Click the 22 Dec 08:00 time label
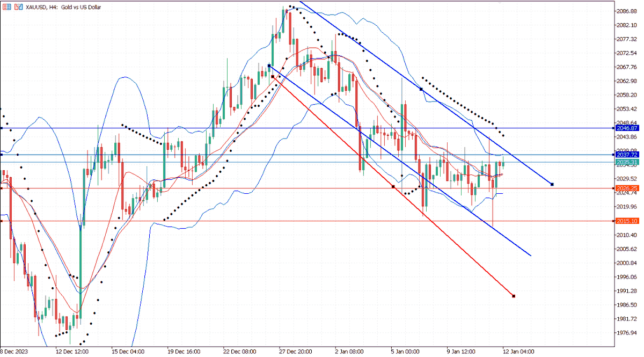 point(239,352)
